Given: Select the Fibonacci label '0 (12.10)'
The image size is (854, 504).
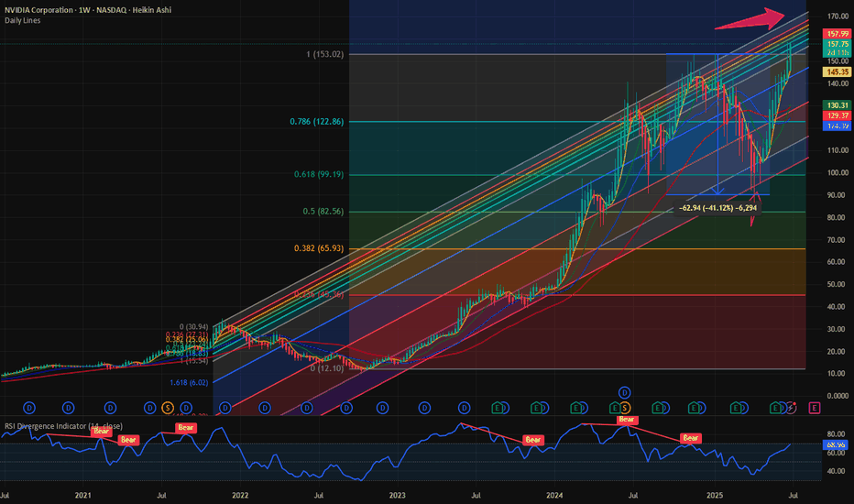Looking at the screenshot, I should 327,368.
